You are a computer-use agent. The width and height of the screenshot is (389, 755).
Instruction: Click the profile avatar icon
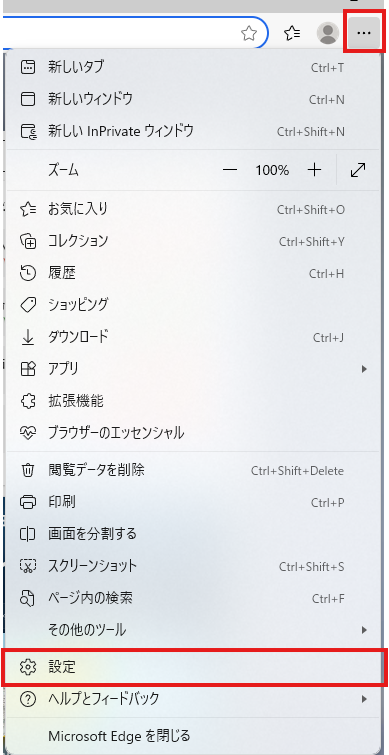328,33
